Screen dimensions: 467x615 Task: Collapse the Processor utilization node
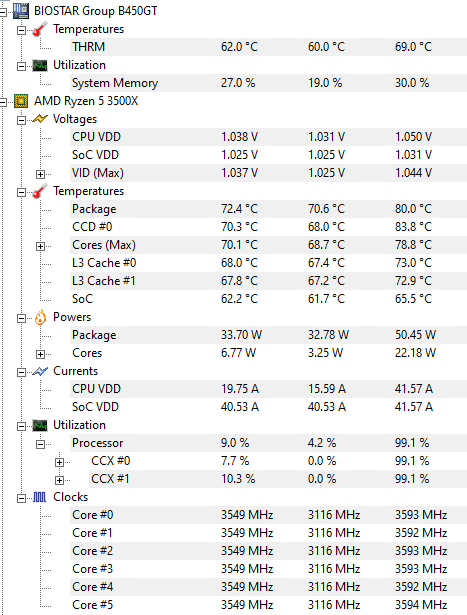click(x=40, y=444)
